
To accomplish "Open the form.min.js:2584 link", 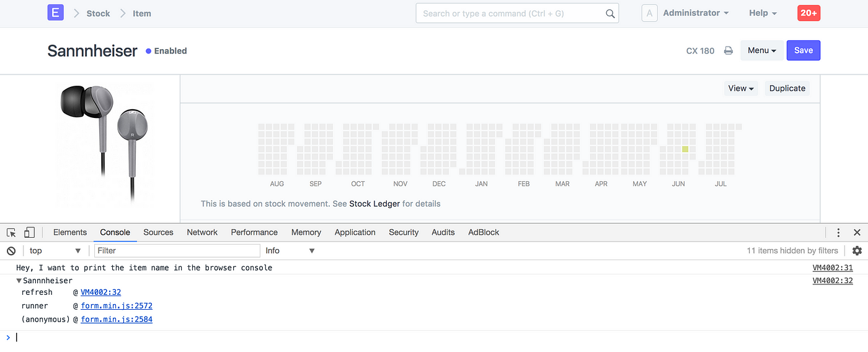I will click(x=117, y=320).
